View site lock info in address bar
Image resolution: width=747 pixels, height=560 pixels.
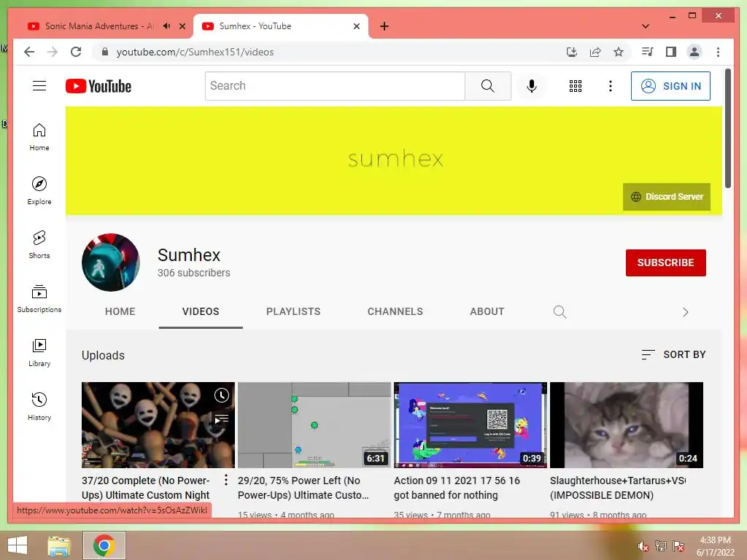point(105,52)
